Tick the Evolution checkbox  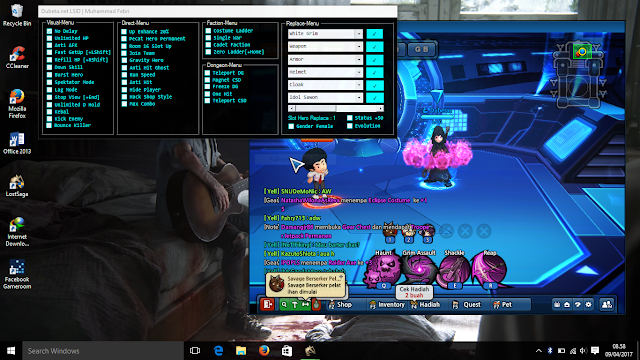tap(350, 126)
